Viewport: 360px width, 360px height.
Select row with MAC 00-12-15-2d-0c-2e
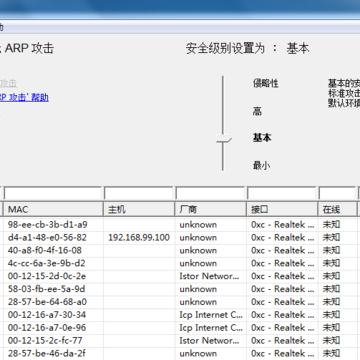[180, 276]
